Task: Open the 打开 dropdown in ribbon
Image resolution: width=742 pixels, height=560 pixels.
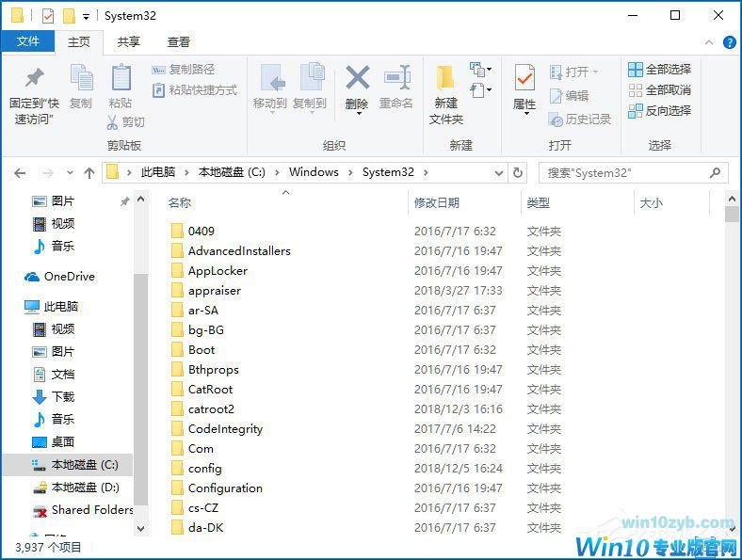Action: pos(578,72)
